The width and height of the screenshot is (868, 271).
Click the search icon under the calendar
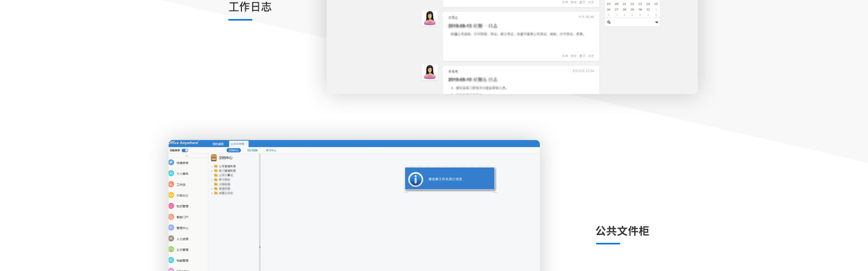[x=609, y=22]
